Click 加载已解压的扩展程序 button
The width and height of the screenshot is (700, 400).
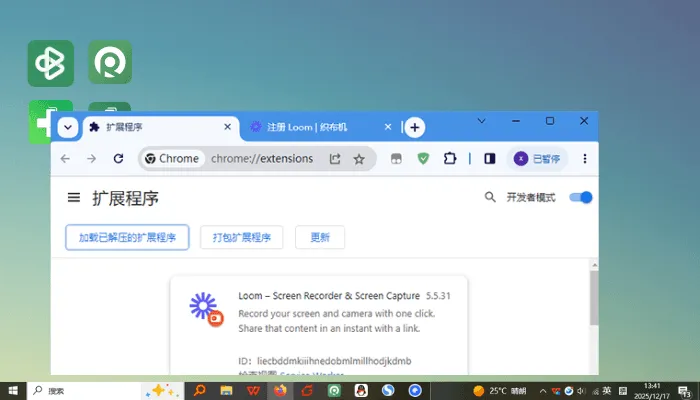[127, 237]
